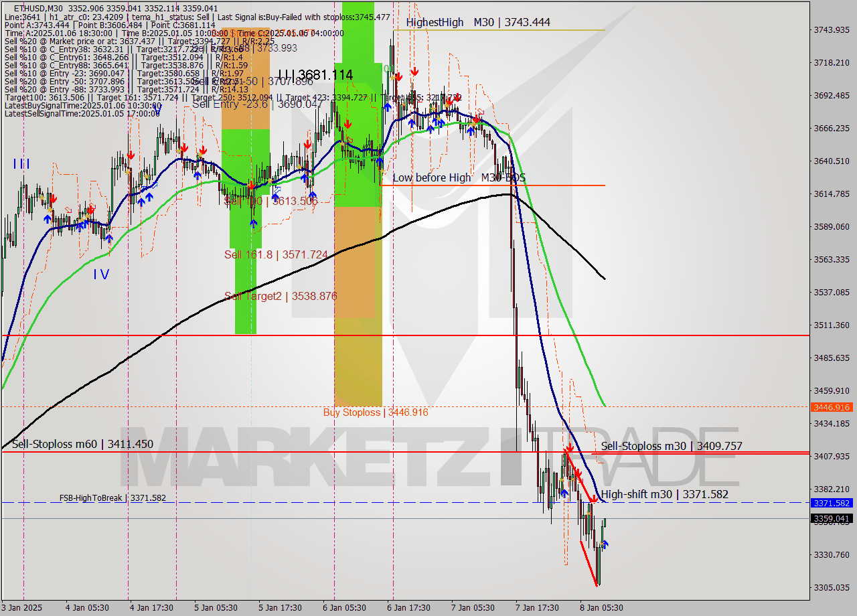Click the '6 Jan 17:30' time axis label
Image resolution: width=857 pixels, height=616 pixels.
click(408, 608)
